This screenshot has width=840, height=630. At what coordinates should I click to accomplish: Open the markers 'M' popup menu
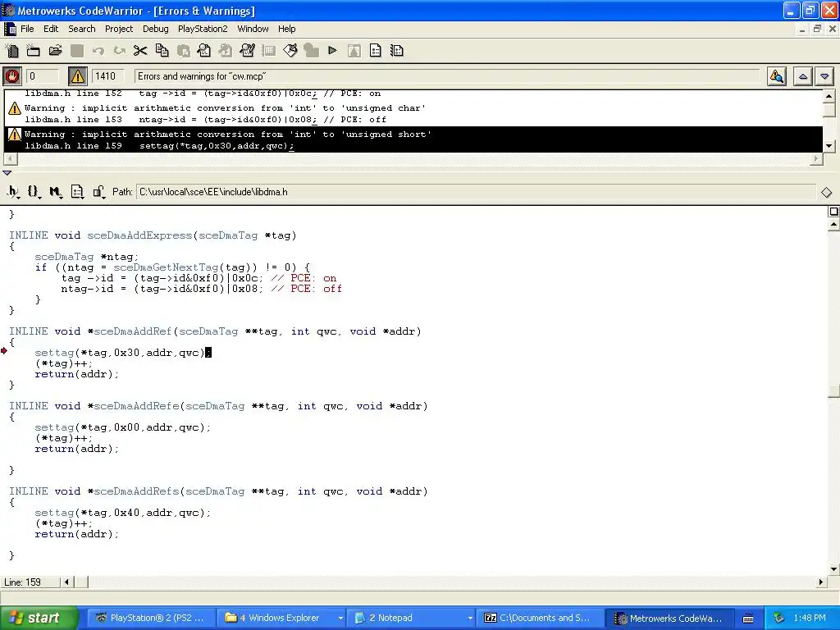[x=55, y=192]
